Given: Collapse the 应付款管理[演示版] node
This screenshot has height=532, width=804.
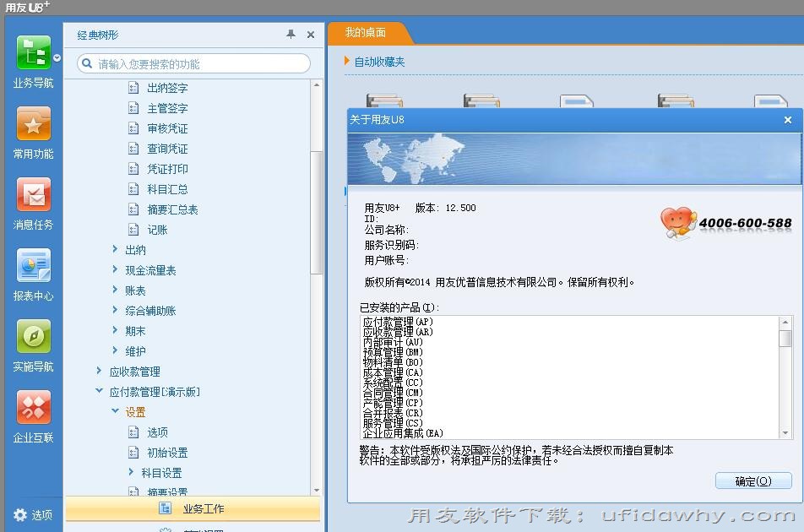Looking at the screenshot, I should 100,391.
